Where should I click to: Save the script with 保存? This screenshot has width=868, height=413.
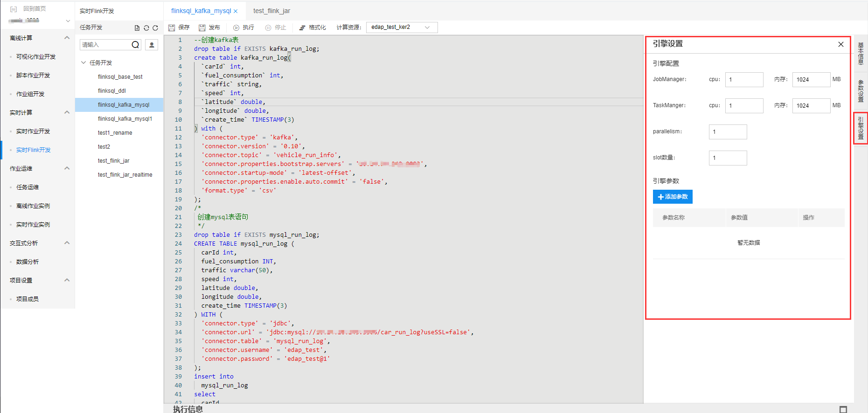pos(179,28)
